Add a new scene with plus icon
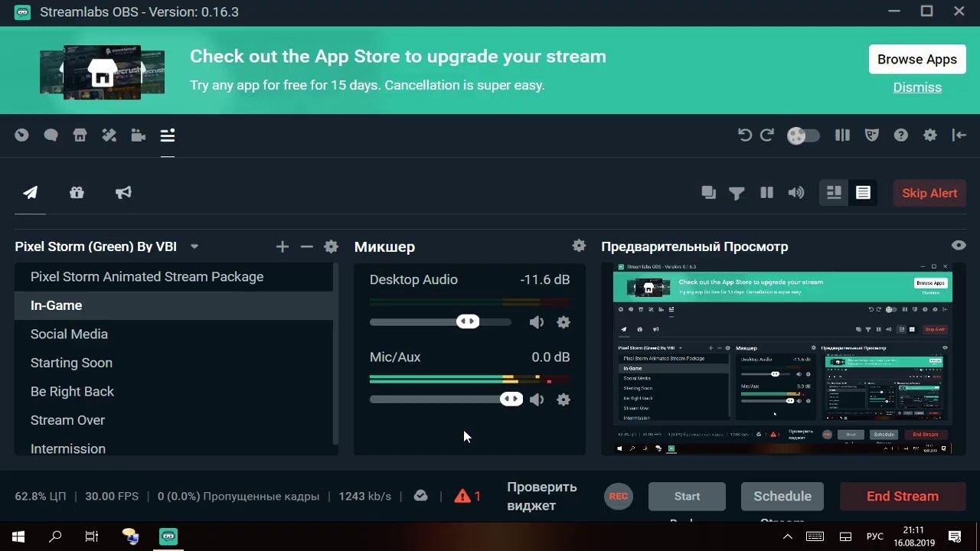This screenshot has height=551, width=980. pos(283,246)
